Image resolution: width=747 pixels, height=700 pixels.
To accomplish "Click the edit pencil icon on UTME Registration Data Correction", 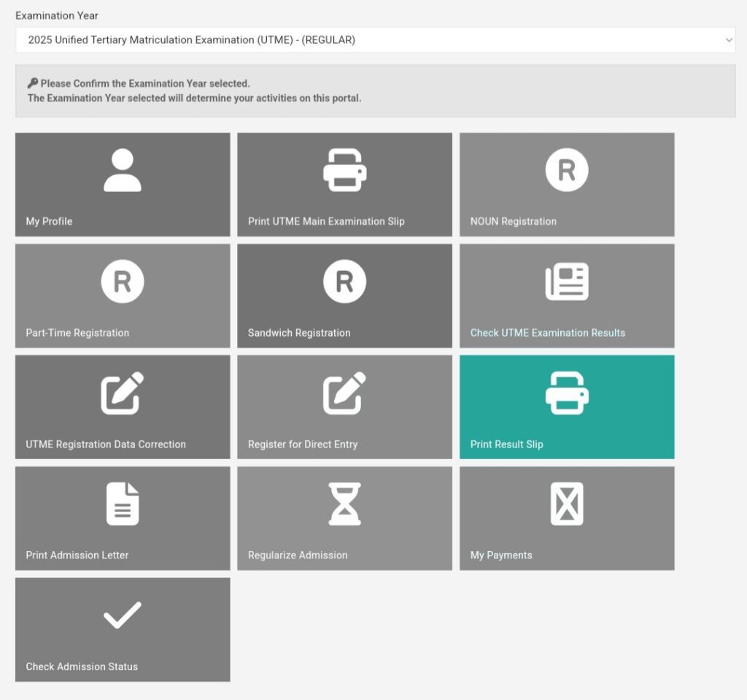I will 123,393.
